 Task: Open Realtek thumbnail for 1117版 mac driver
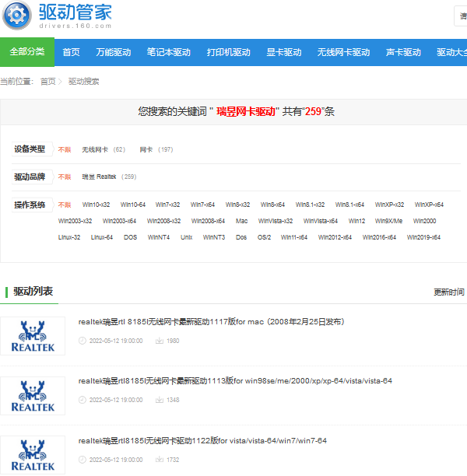click(x=33, y=336)
